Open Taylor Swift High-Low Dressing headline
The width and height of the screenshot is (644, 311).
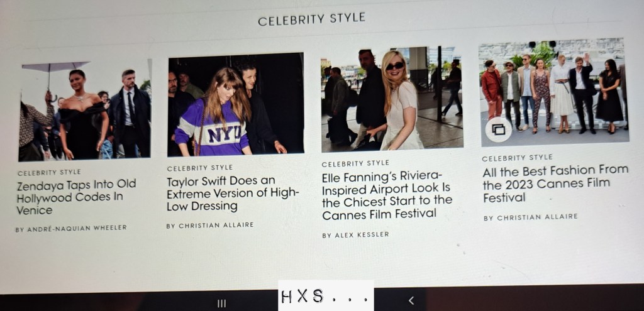pyautogui.click(x=233, y=194)
